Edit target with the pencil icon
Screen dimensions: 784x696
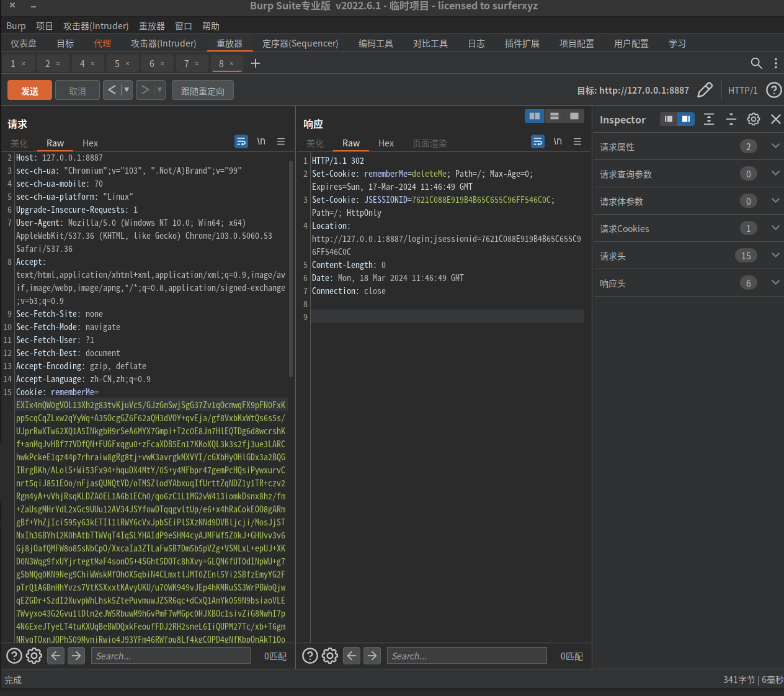705,90
